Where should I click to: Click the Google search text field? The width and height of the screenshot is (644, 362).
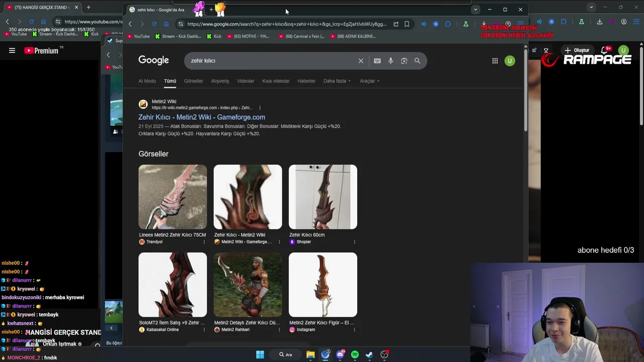coord(272,61)
